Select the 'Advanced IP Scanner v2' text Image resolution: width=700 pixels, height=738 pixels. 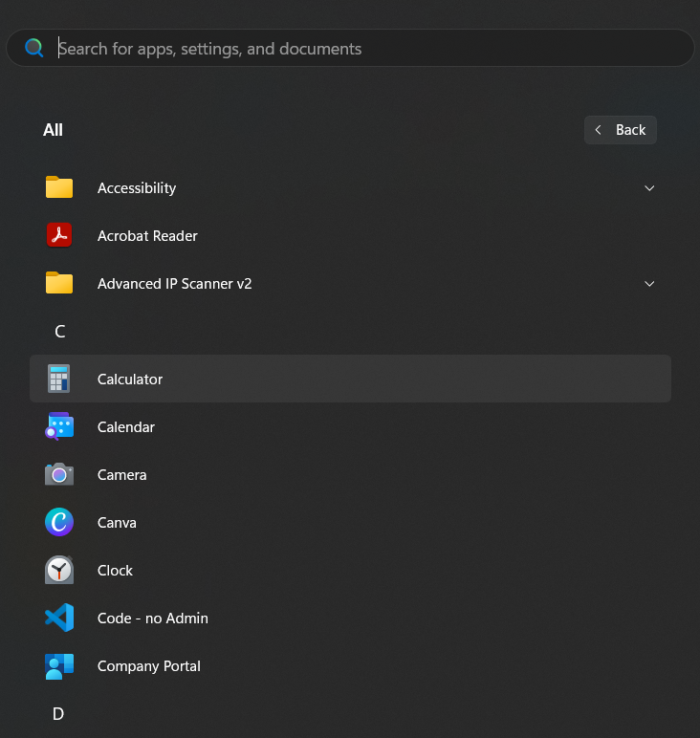(x=175, y=284)
